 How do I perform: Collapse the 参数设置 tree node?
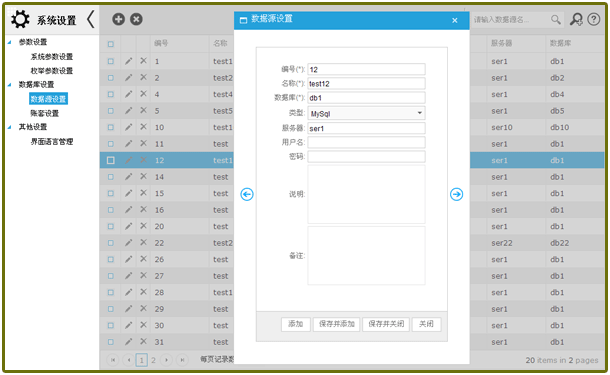(x=10, y=42)
